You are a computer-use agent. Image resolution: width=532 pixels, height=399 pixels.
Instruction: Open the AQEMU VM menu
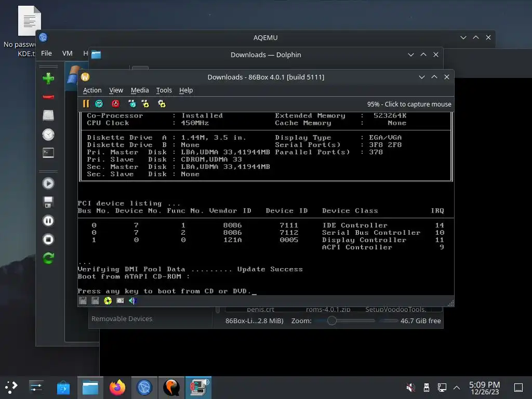[x=67, y=54]
